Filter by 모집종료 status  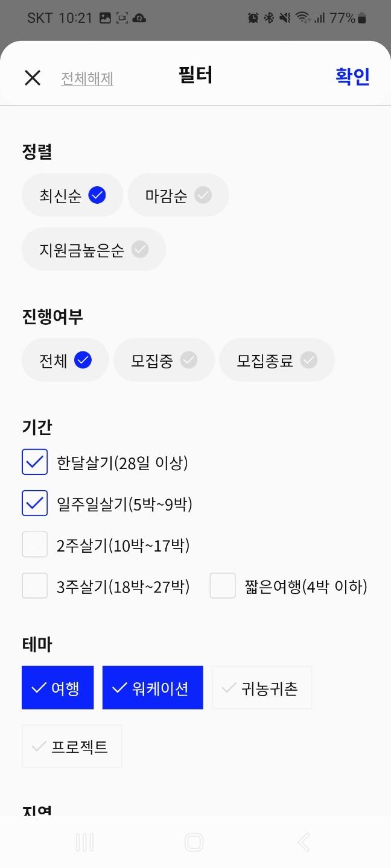(x=276, y=360)
